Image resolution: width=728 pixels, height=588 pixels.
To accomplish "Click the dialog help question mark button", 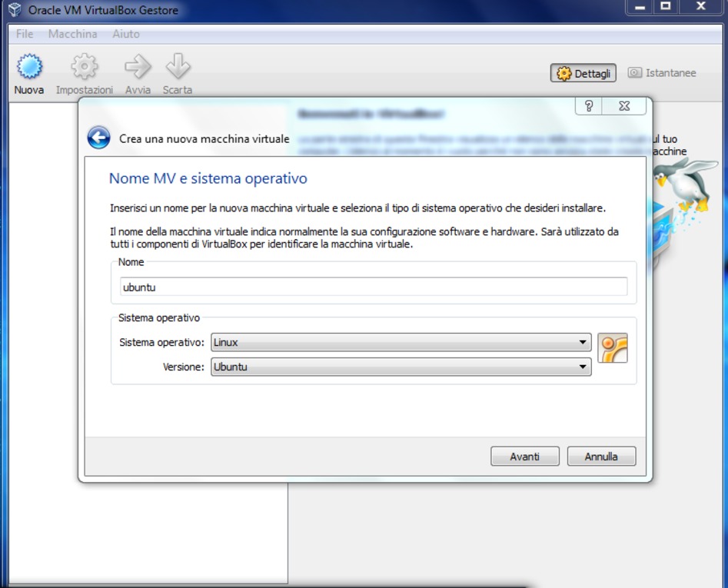I will pos(589,106).
